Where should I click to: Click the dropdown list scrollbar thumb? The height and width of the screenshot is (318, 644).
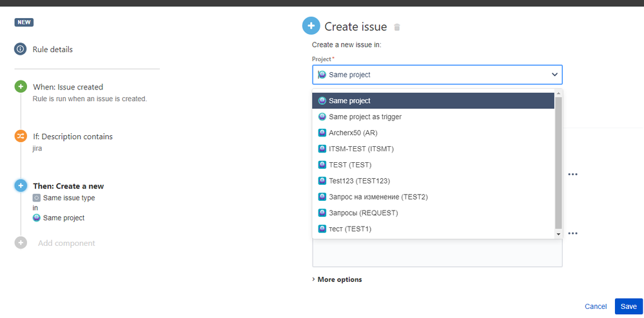558,162
